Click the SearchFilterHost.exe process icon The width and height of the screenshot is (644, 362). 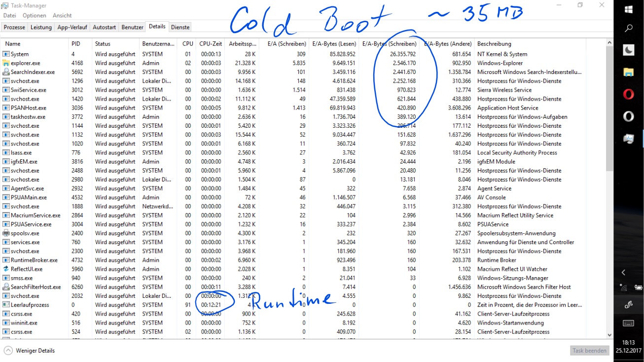point(6,287)
